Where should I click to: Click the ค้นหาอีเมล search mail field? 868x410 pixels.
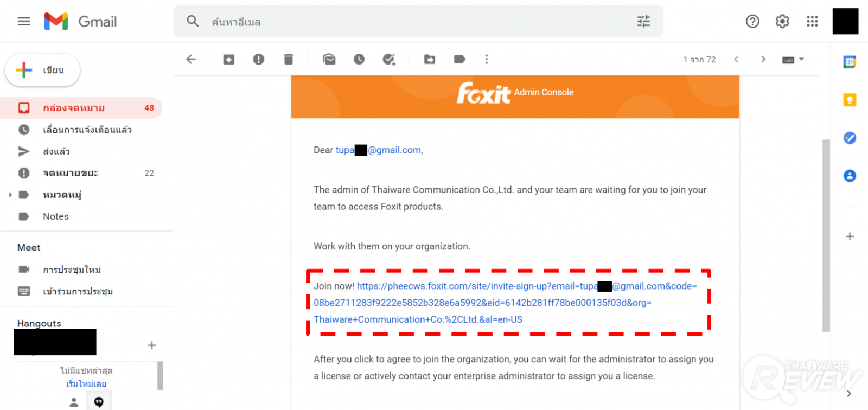click(x=412, y=22)
